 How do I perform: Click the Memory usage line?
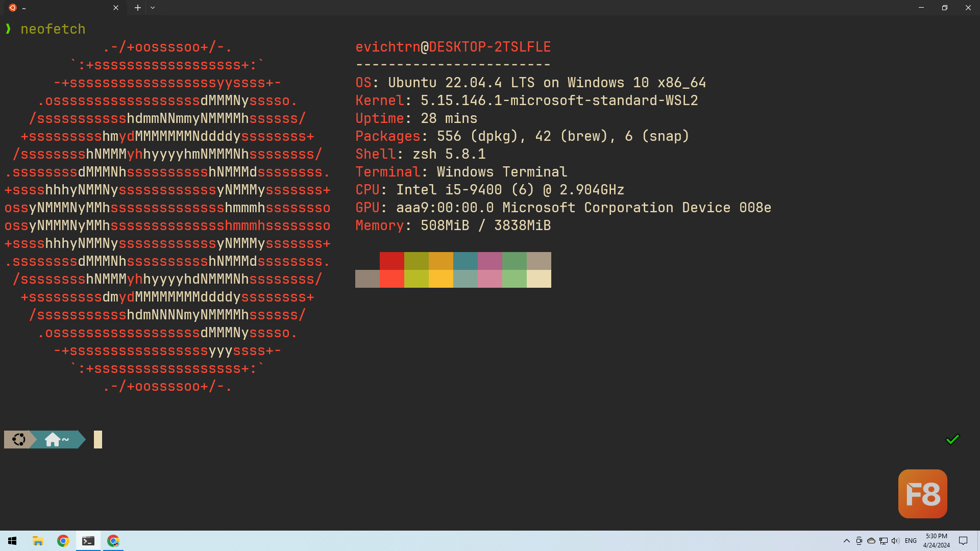(453, 226)
